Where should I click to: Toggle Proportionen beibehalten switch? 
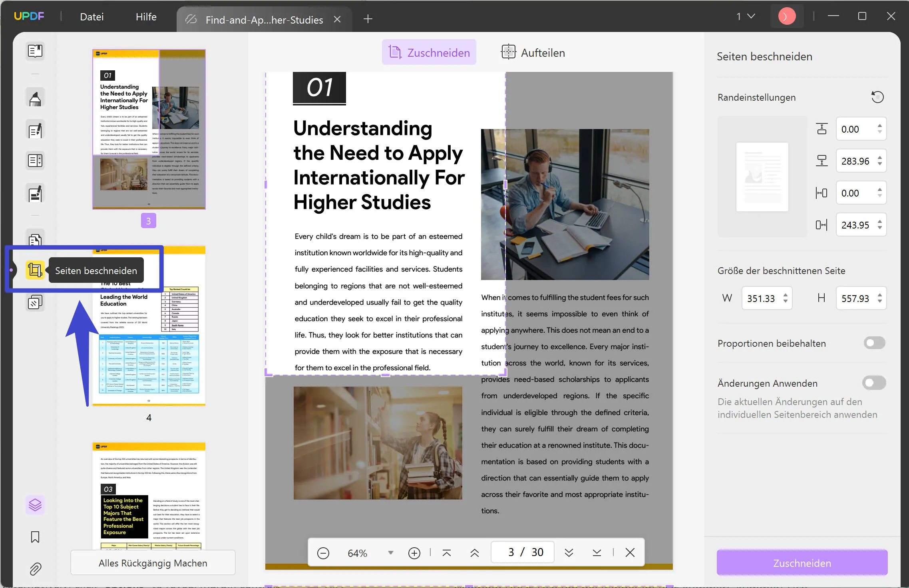[x=874, y=343]
